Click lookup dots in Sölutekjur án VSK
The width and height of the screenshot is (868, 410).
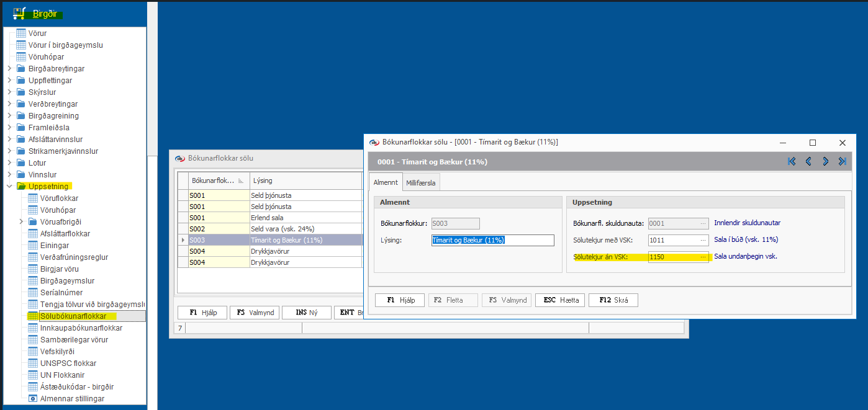point(703,257)
